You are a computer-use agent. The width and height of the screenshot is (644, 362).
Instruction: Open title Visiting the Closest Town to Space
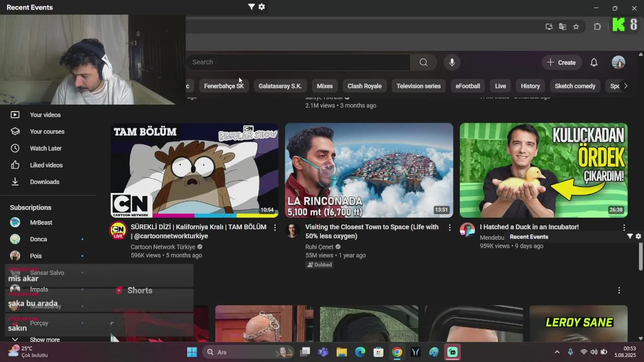(x=372, y=231)
